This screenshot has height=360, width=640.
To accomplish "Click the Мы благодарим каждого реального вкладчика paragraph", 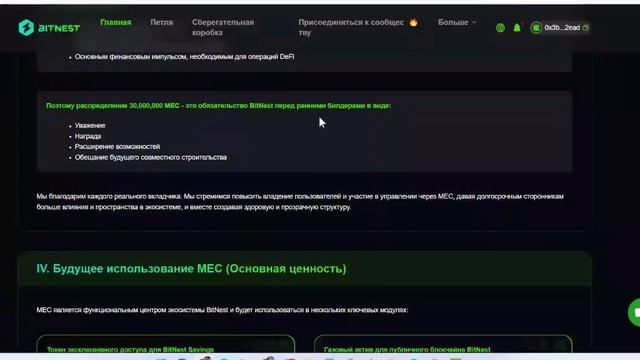I will pos(300,202).
